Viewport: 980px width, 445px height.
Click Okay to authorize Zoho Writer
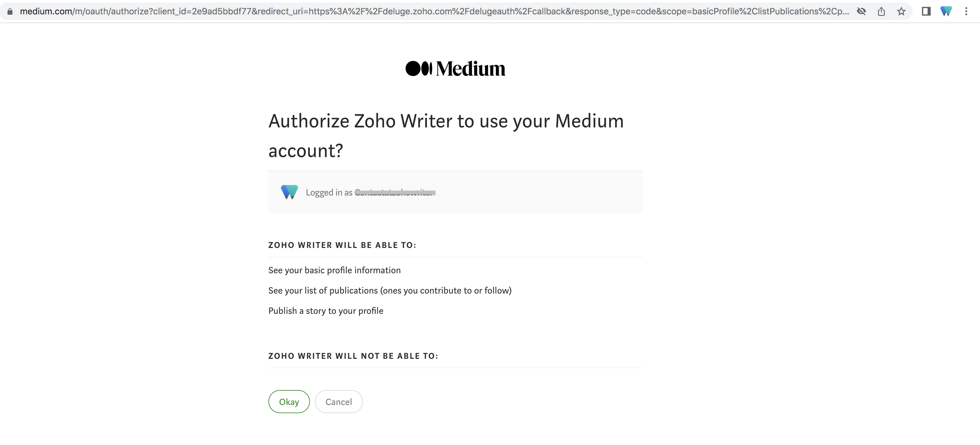[289, 402]
